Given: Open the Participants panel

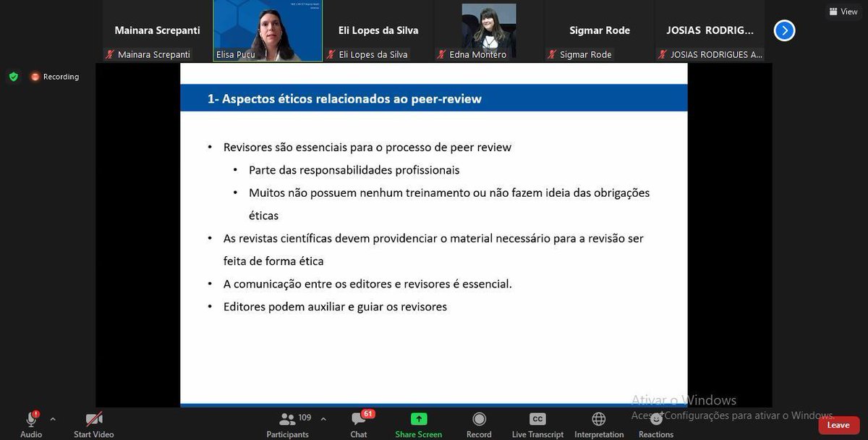Looking at the screenshot, I should (x=288, y=424).
